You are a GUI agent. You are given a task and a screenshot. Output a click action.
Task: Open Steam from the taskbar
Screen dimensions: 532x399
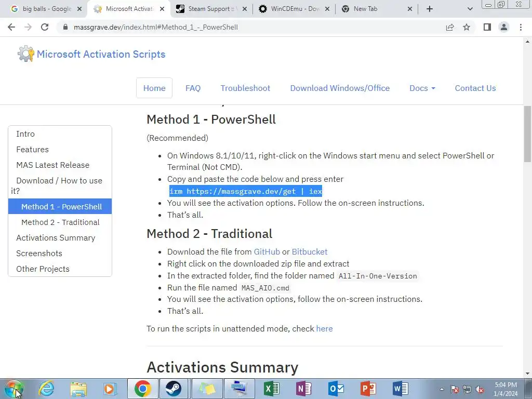click(x=174, y=389)
